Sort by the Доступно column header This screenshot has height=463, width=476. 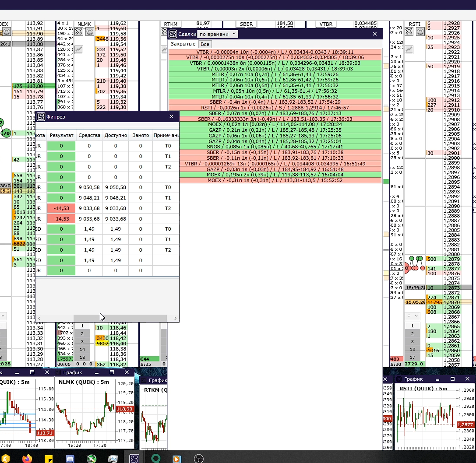coord(116,135)
